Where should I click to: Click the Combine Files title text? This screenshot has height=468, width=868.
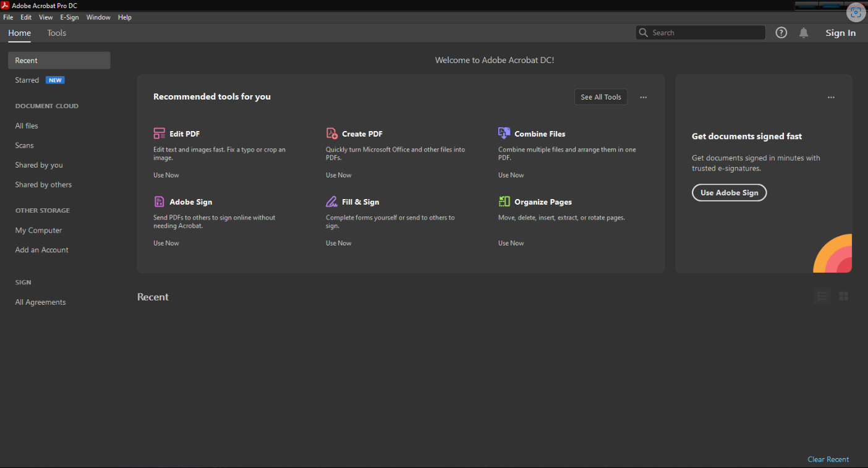[x=540, y=134]
